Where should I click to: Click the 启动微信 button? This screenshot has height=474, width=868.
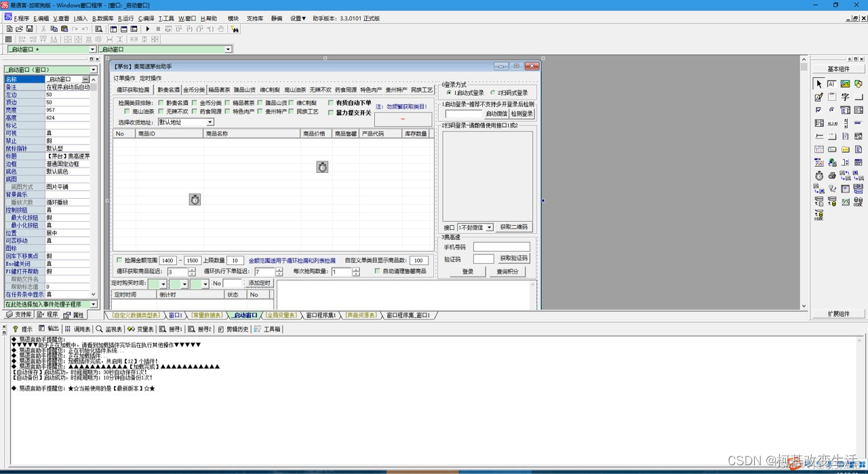(x=497, y=113)
